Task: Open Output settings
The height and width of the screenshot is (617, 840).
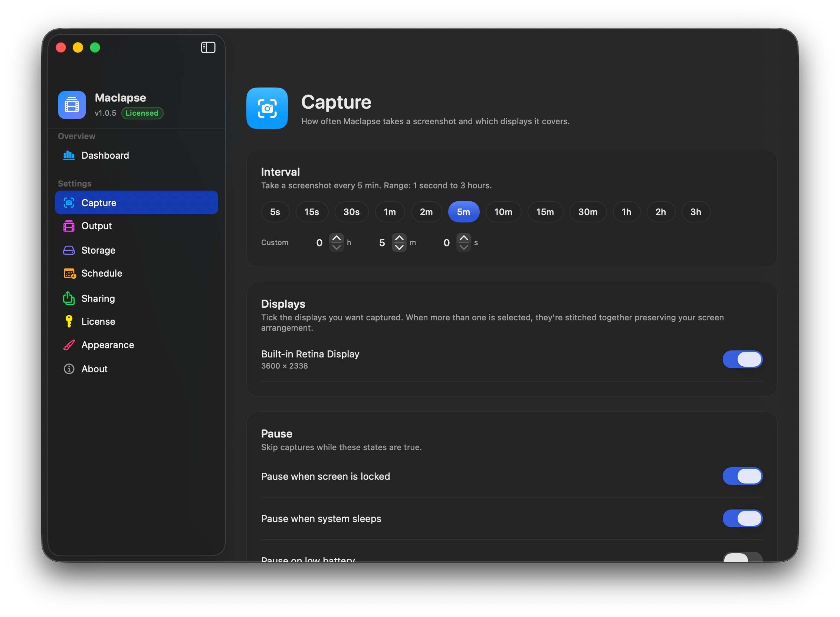Action: 137,226
